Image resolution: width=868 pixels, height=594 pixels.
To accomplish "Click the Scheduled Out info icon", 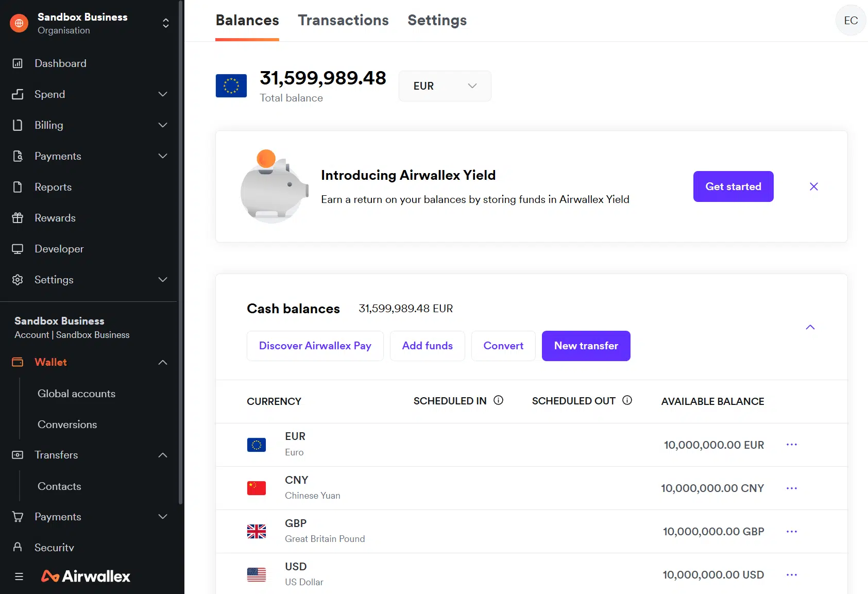I will pos(627,400).
